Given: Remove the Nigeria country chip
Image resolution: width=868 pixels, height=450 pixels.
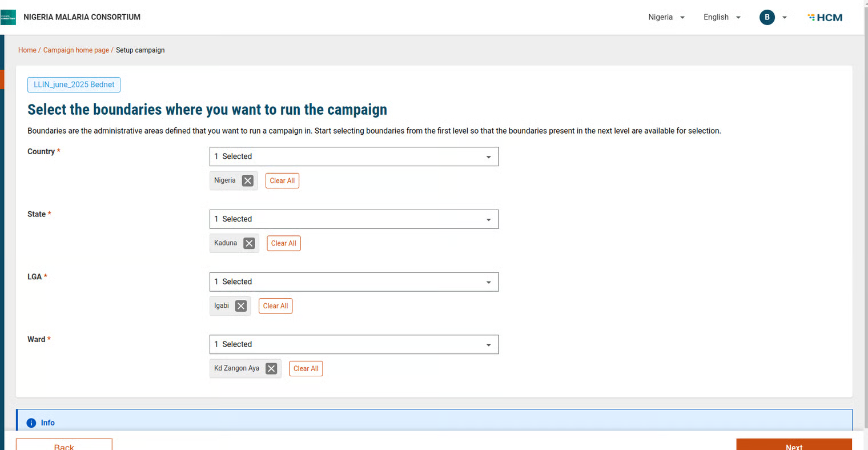Looking at the screenshot, I should click(x=248, y=180).
